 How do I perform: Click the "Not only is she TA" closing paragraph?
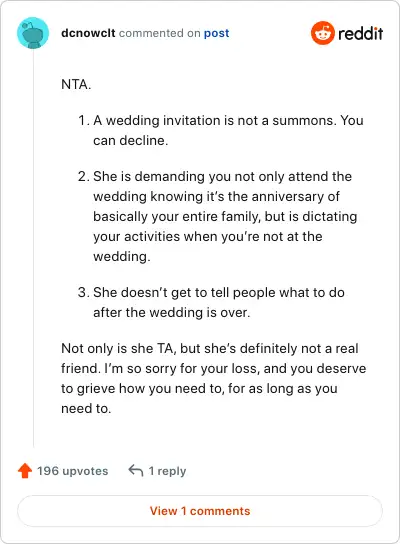coord(213,378)
